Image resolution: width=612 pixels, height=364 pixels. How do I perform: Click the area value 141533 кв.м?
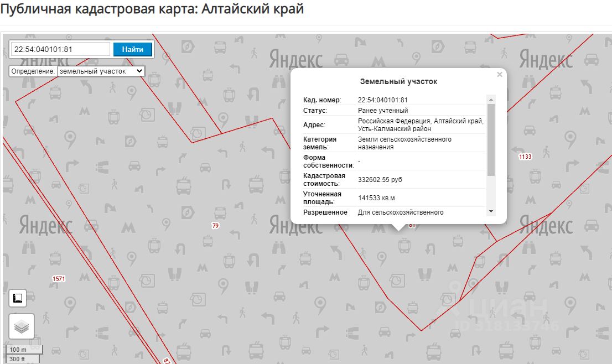pyautogui.click(x=376, y=198)
